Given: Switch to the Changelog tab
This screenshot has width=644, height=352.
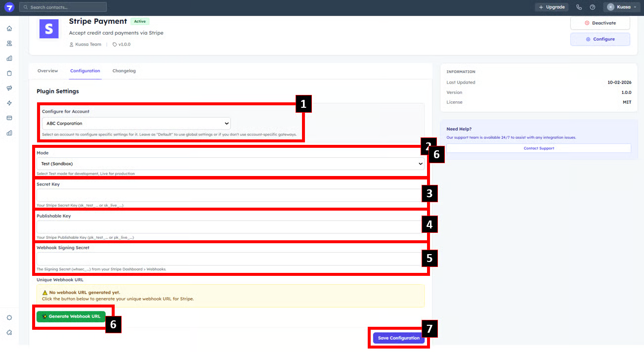Looking at the screenshot, I should pyautogui.click(x=124, y=71).
